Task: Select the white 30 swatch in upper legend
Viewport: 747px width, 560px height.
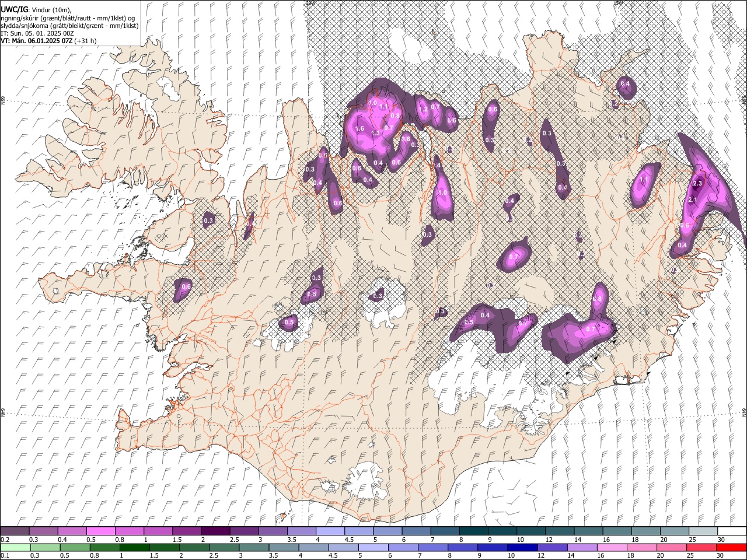Action: (731, 531)
